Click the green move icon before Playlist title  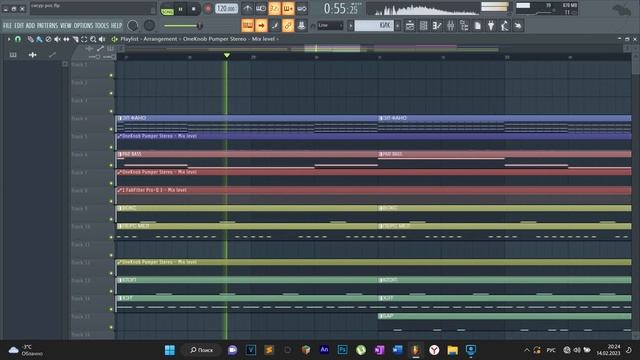114,39
